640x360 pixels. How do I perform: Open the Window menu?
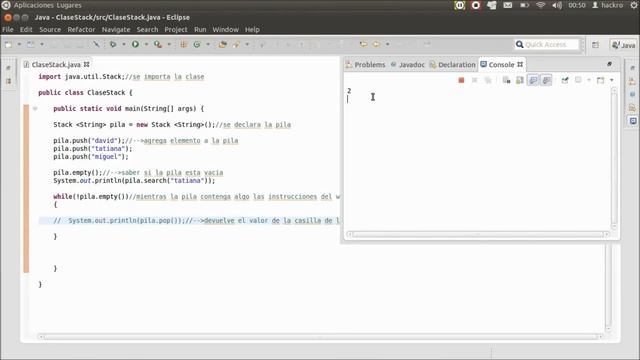225,29
